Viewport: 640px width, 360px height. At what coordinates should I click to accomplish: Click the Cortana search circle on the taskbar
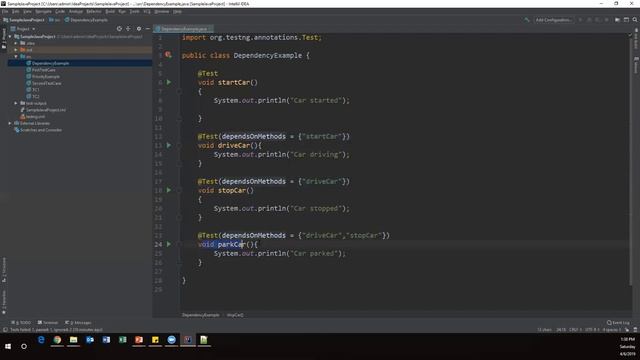pyautogui.click(x=24, y=346)
